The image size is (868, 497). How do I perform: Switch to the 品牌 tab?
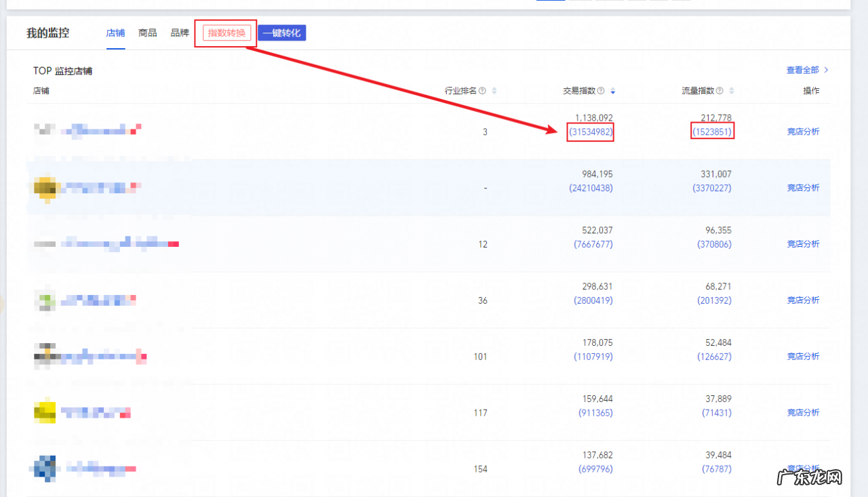pos(180,33)
